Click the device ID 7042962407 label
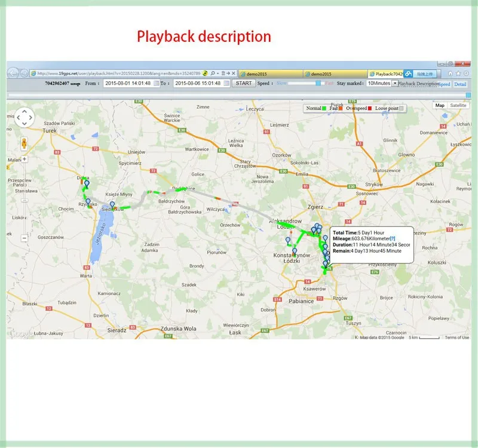 click(57, 83)
